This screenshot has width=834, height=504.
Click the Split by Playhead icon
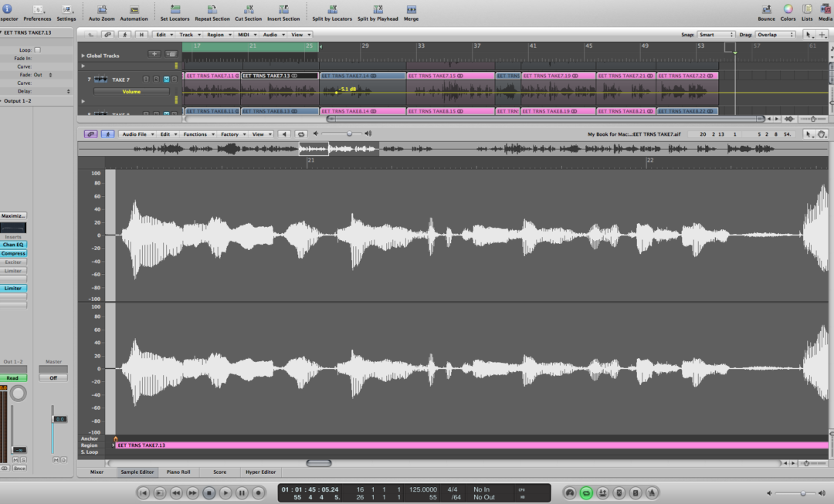[378, 9]
